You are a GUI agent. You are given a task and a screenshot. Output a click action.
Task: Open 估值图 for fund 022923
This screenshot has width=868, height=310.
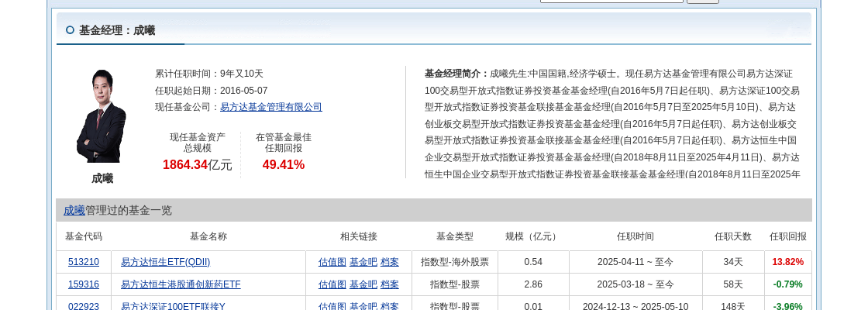(332, 306)
